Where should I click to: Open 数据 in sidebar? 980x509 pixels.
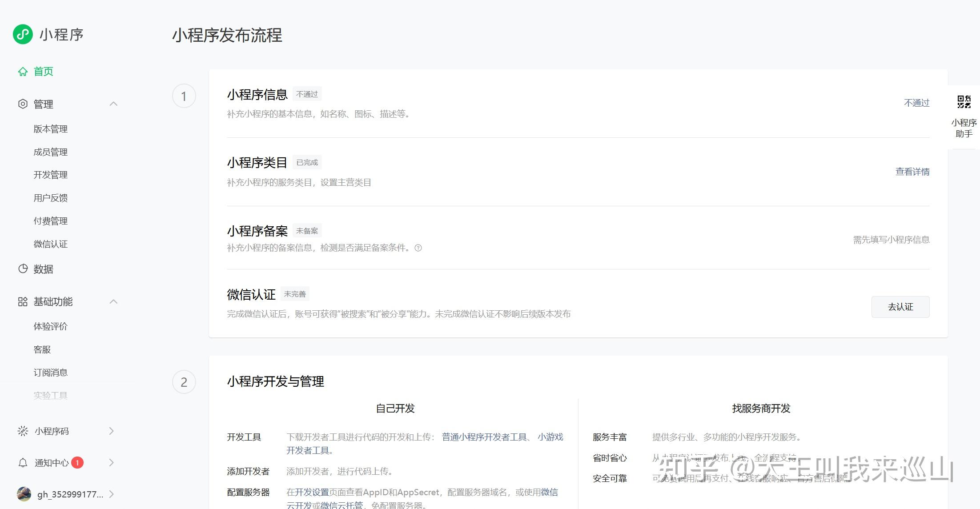click(44, 269)
